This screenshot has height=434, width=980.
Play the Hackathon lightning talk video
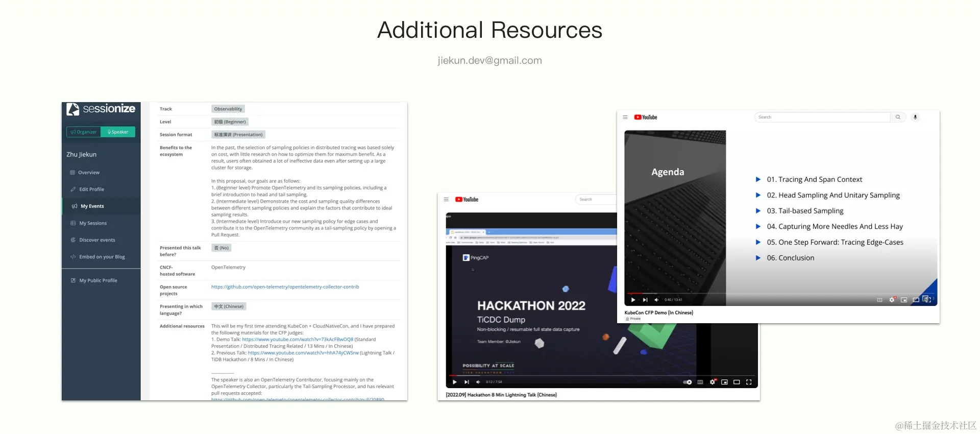coord(454,382)
